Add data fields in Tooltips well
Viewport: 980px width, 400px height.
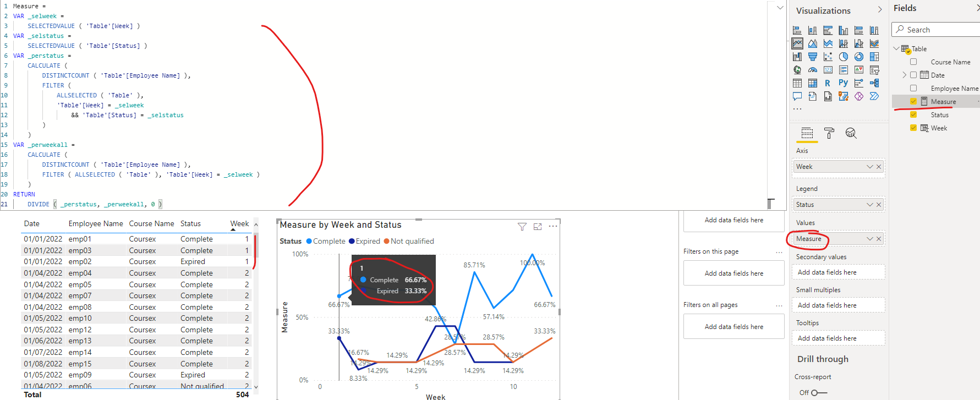click(x=838, y=338)
